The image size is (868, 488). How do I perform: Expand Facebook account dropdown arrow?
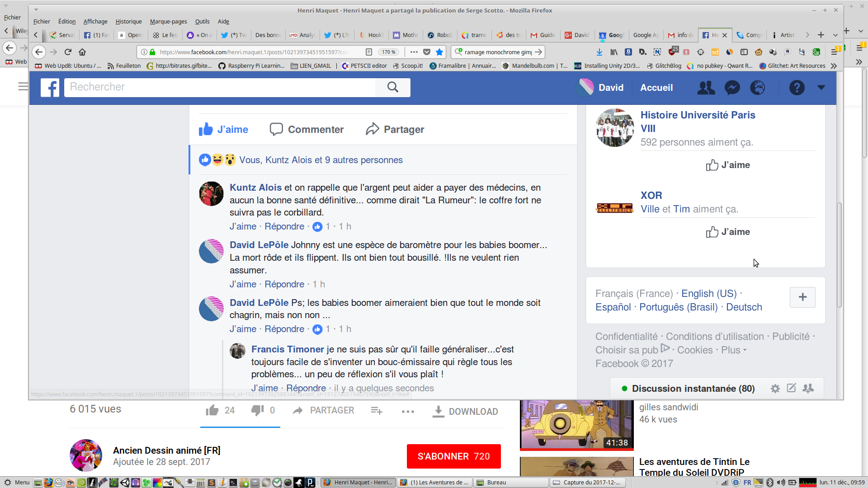coord(821,88)
